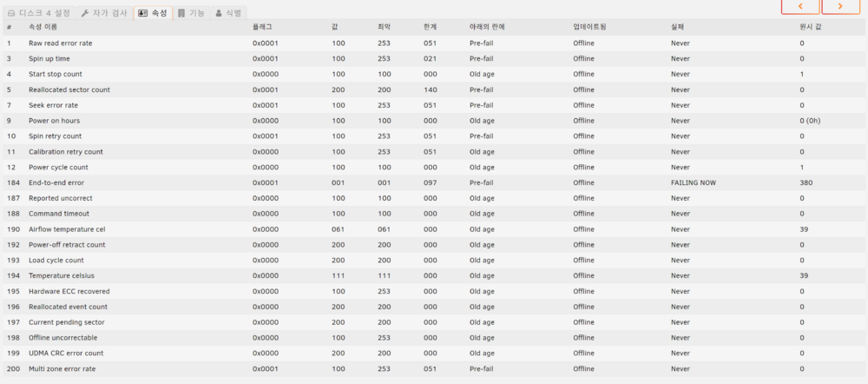Click the 최악 column header

(385, 27)
